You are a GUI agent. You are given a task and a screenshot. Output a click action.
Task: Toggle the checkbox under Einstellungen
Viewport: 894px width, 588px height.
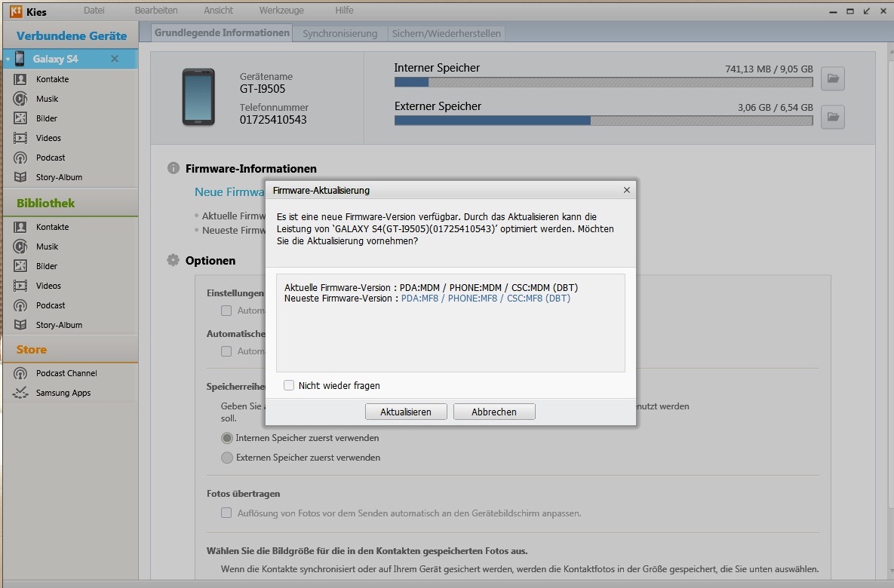[x=226, y=311]
